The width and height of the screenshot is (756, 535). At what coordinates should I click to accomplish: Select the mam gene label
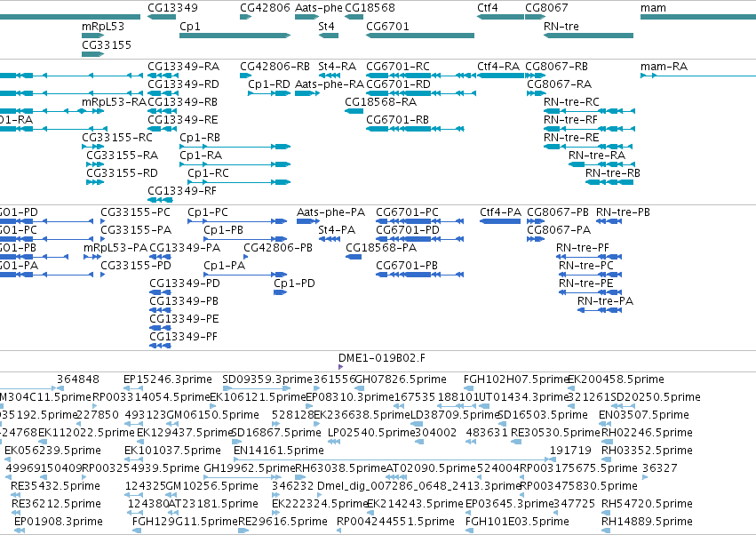coord(653,8)
